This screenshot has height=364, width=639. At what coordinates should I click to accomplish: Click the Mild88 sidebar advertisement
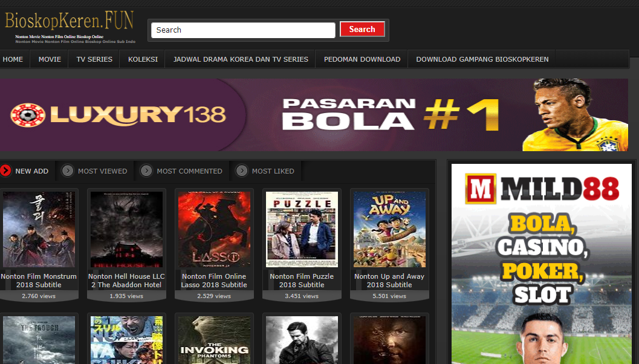(542, 264)
